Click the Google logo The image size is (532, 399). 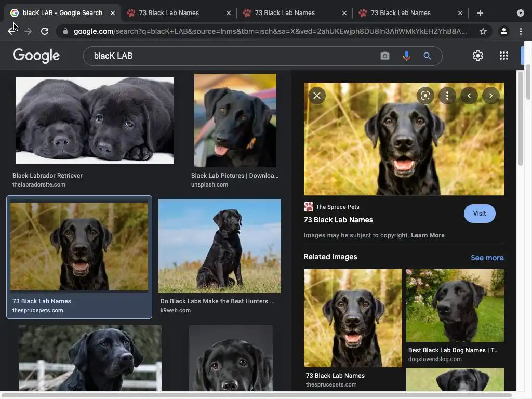click(36, 56)
